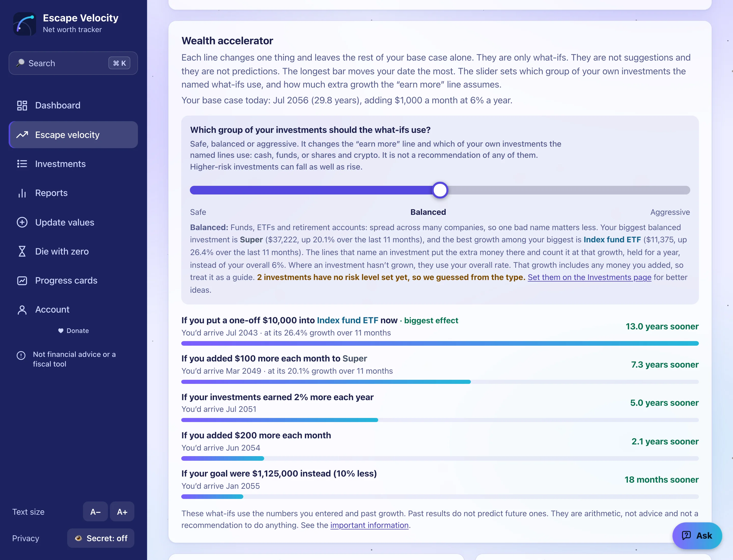Viewport: 733px width, 560px height.
Task: Open Set them on the Investments page link
Action: click(x=589, y=277)
